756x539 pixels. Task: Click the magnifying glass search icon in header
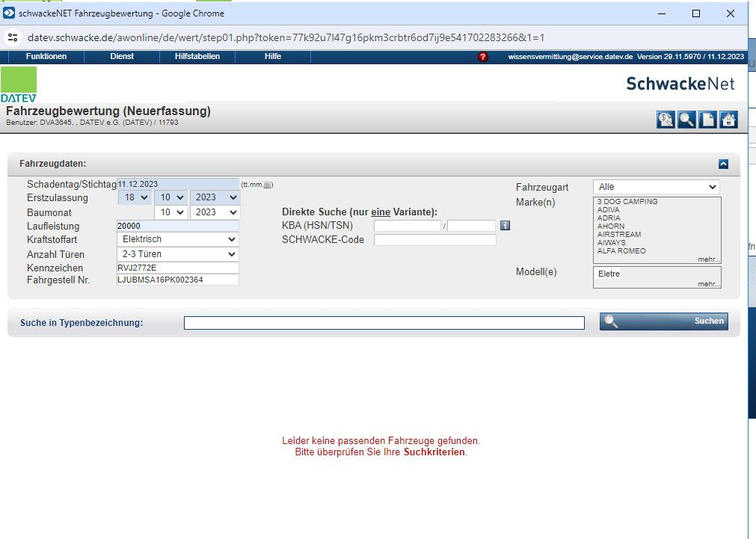pos(686,120)
